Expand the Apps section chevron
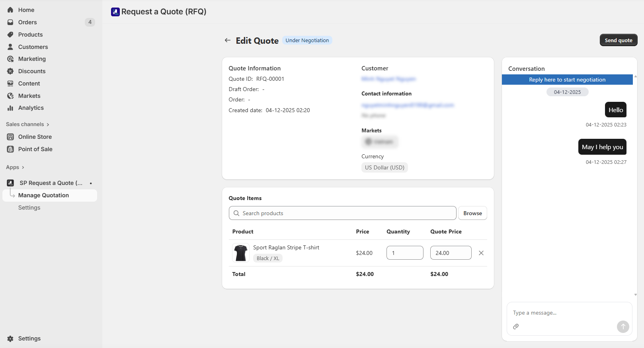This screenshot has height=348, width=644. tap(23, 167)
